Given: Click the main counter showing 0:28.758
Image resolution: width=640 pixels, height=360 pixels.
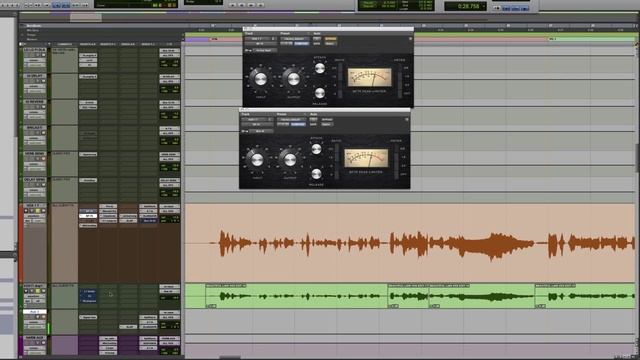Looking at the screenshot, I should [465, 6].
